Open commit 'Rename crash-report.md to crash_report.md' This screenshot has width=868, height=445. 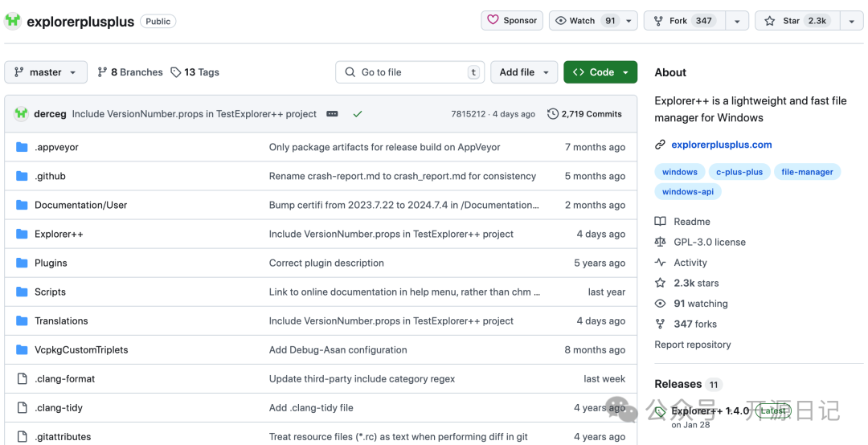tap(403, 176)
